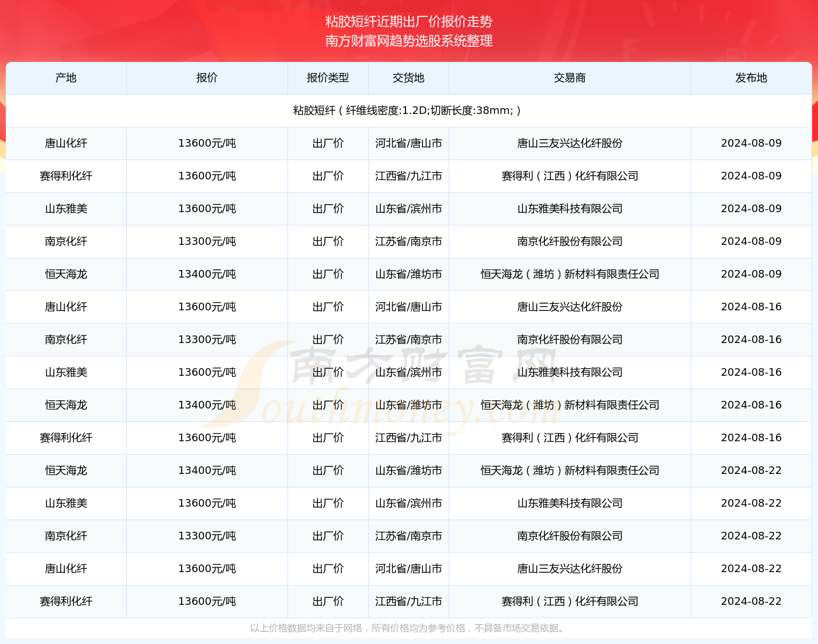The height and width of the screenshot is (644, 818).
Task: Click 13300元/吨 price for 南京化纤 on 2024-08-09
Action: (x=207, y=241)
